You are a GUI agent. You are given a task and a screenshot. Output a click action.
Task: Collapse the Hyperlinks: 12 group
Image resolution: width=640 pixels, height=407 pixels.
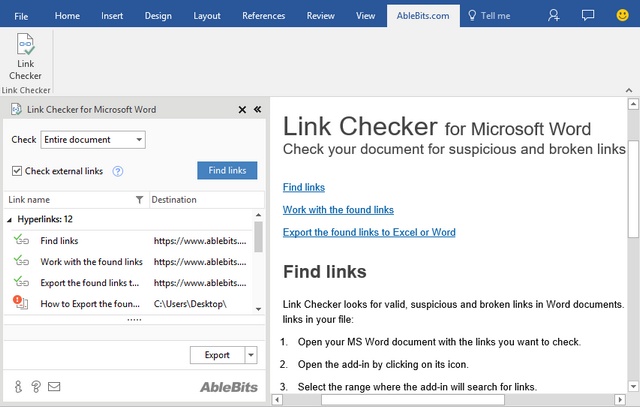[9, 220]
